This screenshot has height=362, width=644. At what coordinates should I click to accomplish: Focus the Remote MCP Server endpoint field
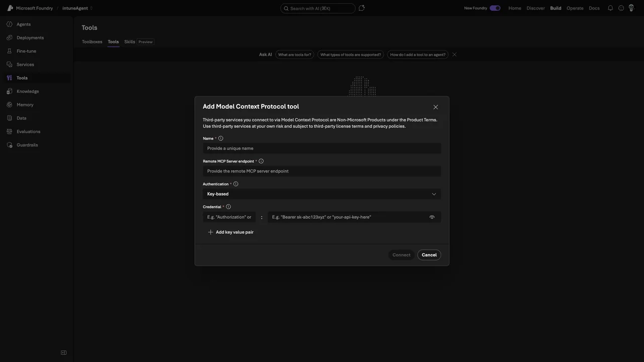click(x=322, y=171)
